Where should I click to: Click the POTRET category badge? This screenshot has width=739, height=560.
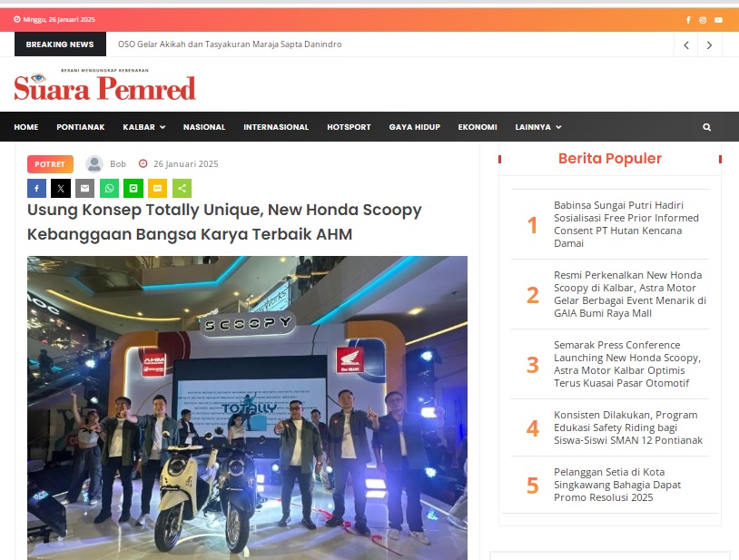50,164
